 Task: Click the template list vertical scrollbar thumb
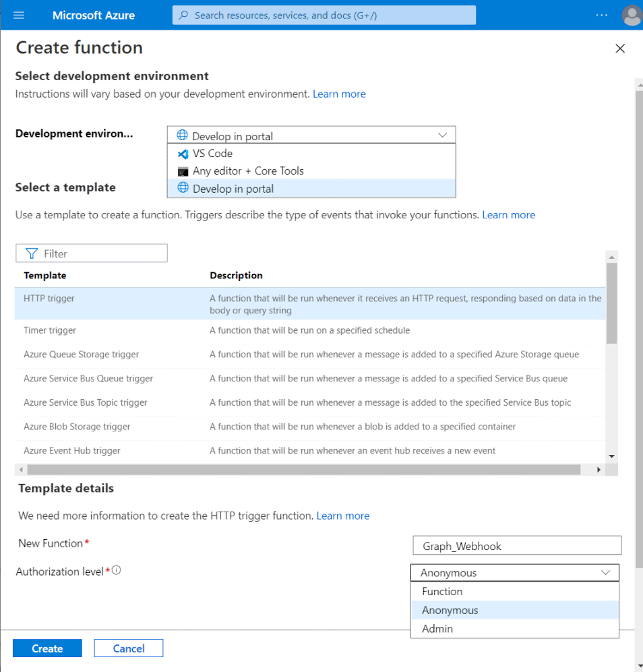pos(612,303)
